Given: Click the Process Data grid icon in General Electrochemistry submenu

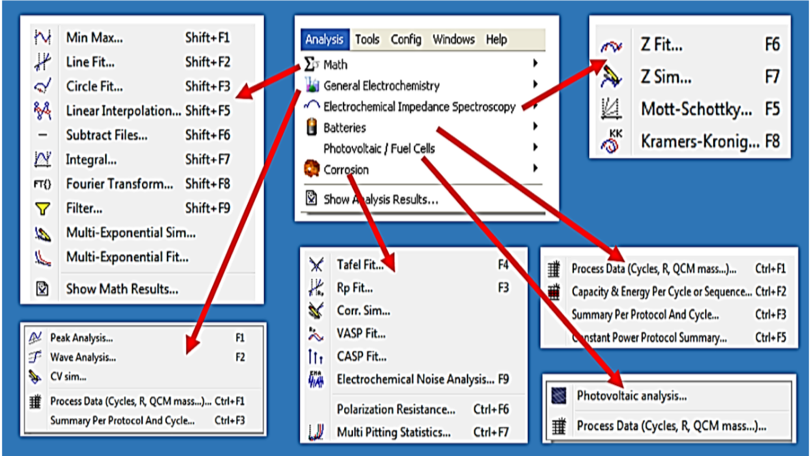Looking at the screenshot, I should pos(35,401).
